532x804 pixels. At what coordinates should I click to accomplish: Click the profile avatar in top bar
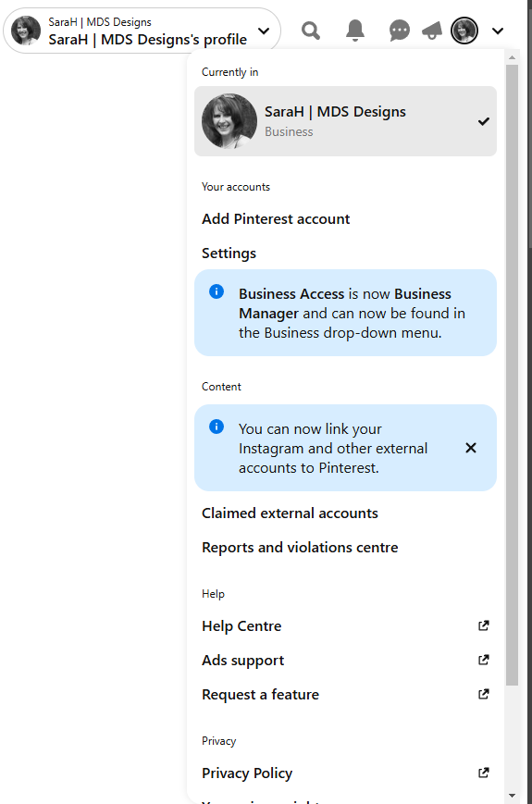point(464,31)
